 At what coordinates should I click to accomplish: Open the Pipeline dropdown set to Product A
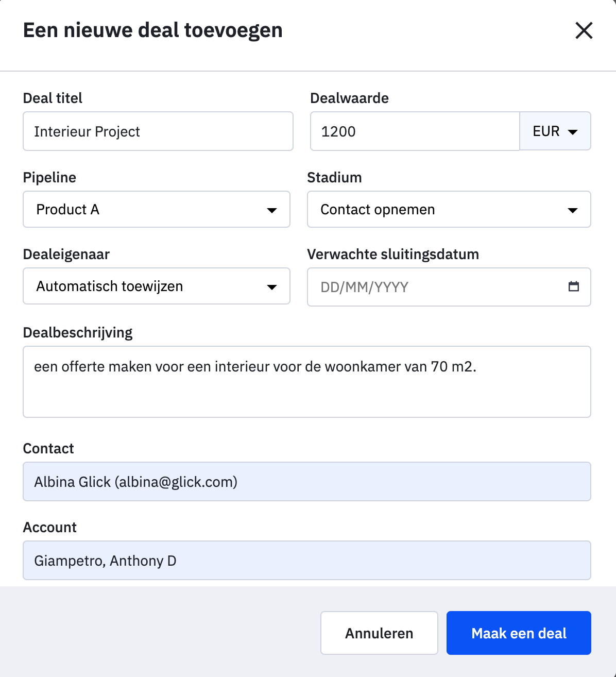pos(156,209)
